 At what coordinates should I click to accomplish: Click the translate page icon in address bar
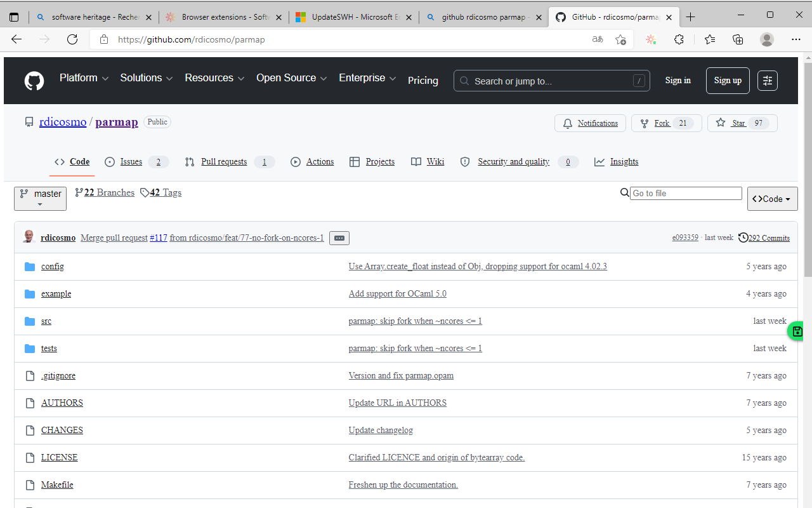pyautogui.click(x=598, y=39)
